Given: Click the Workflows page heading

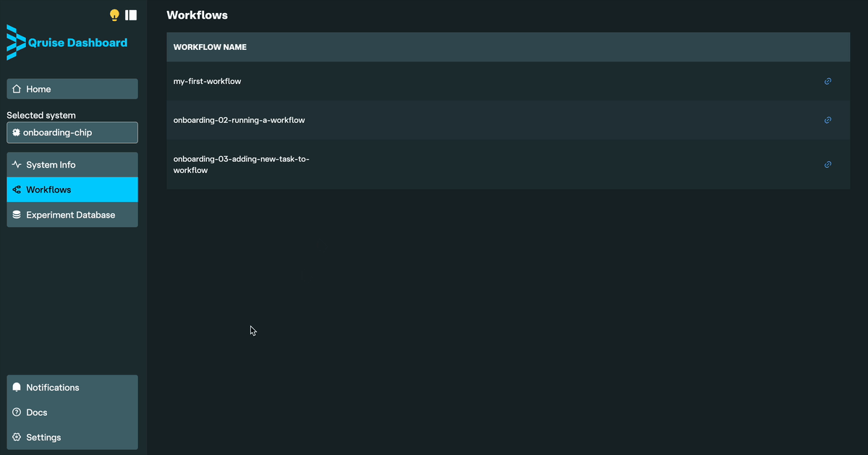Looking at the screenshot, I should [x=197, y=15].
